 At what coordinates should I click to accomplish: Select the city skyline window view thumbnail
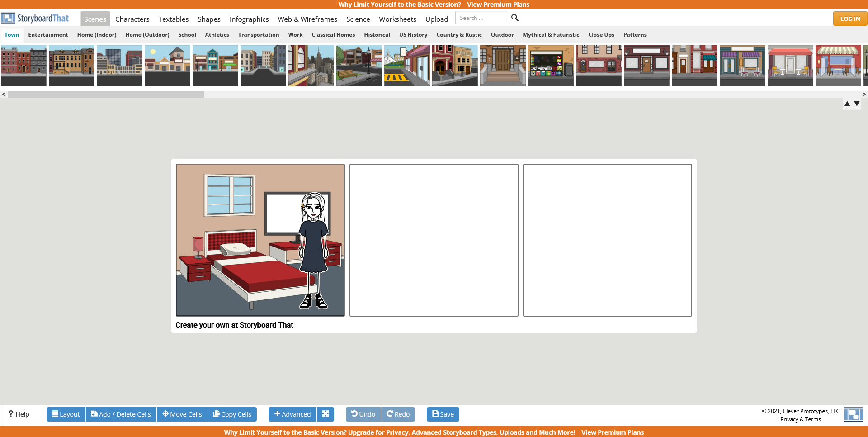311,66
